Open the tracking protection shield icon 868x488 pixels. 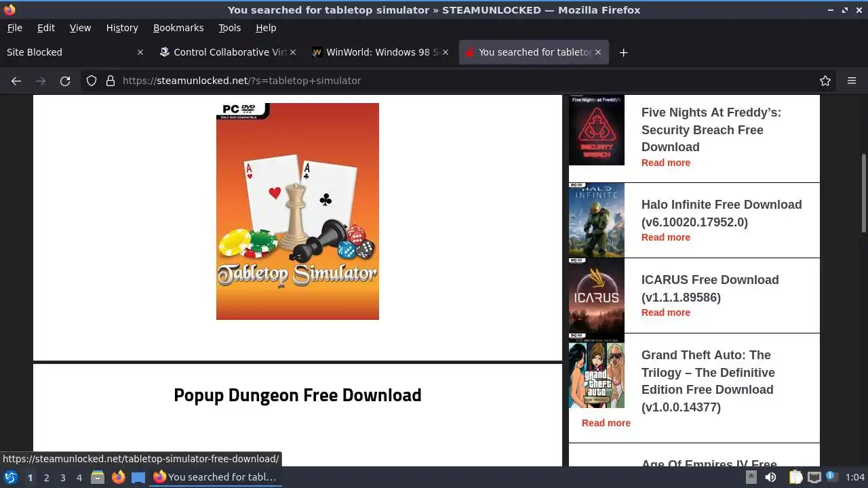click(92, 81)
